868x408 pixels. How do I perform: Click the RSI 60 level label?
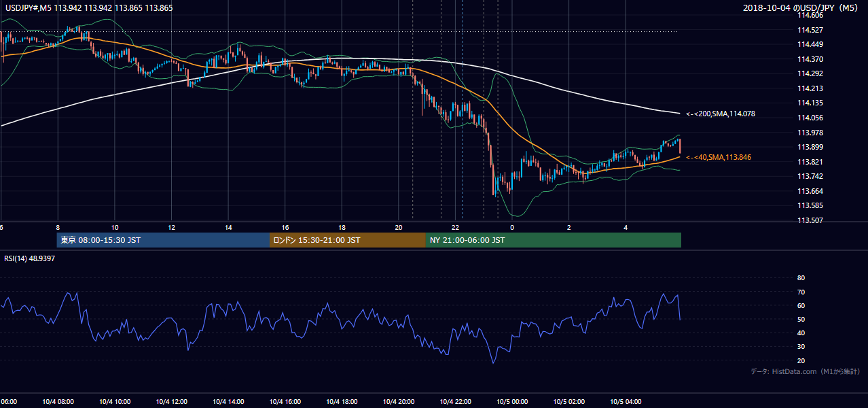click(801, 305)
